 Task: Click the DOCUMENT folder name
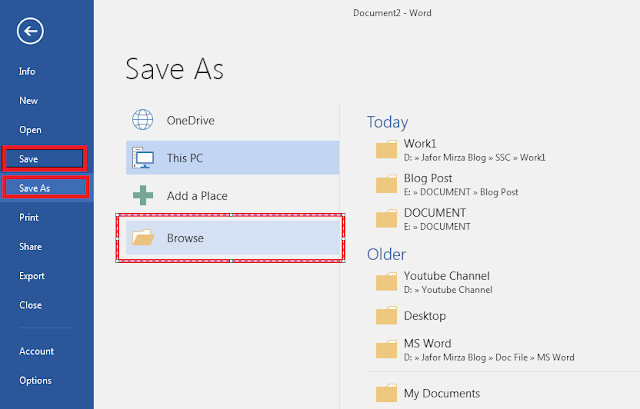(435, 213)
